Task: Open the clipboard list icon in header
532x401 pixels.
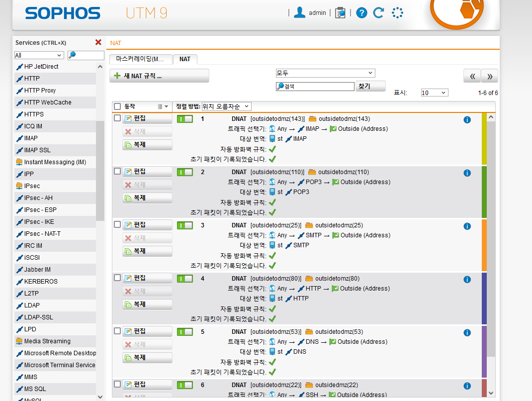Action: pyautogui.click(x=340, y=13)
